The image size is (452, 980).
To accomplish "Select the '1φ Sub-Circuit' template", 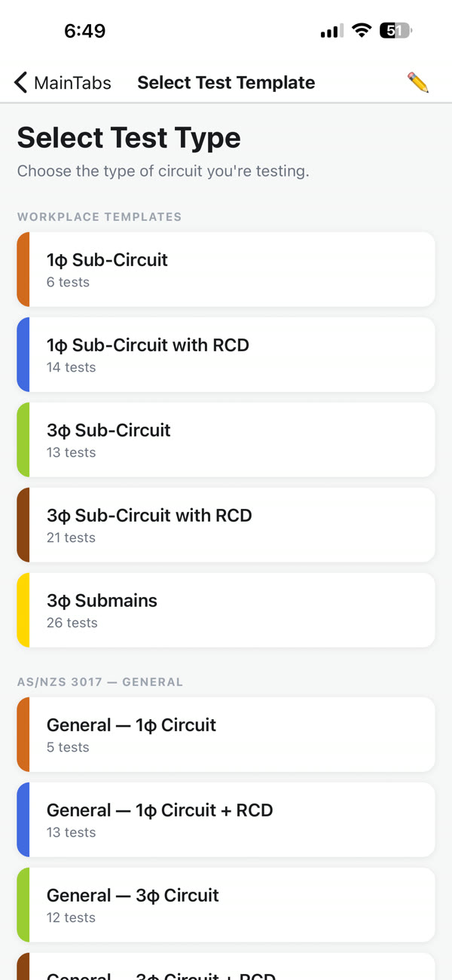I will coord(226,269).
